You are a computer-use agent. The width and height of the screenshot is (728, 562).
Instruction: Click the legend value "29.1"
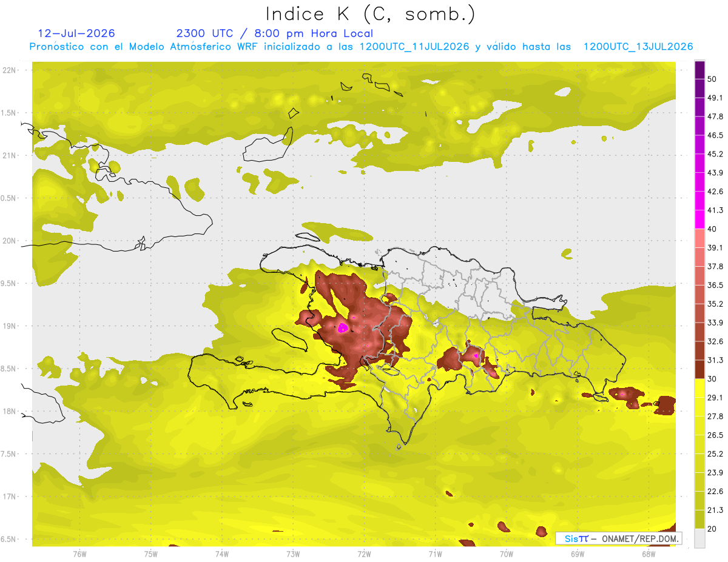(715, 397)
